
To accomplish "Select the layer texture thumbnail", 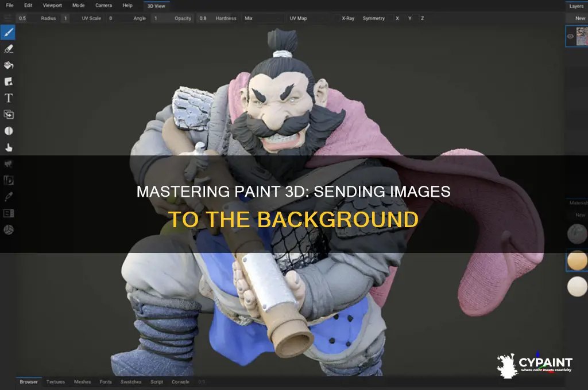I will click(582, 36).
